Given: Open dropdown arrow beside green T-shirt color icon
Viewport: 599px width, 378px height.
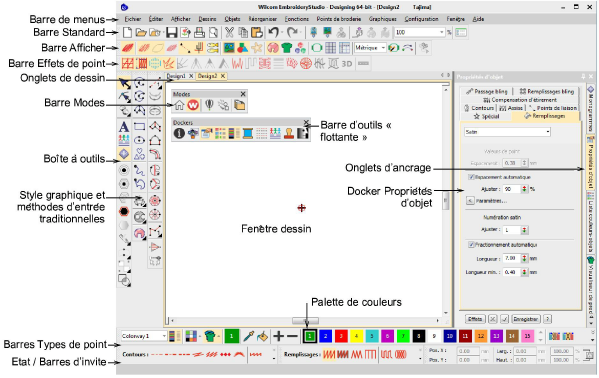Looking at the screenshot, I should (x=219, y=336).
